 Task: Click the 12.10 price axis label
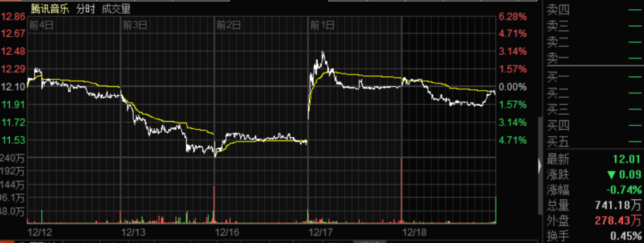click(13, 87)
